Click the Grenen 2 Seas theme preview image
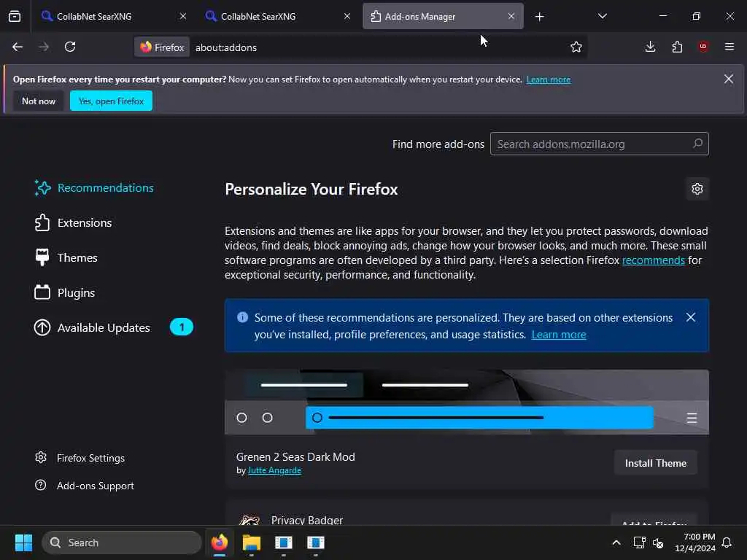Image resolution: width=747 pixels, height=560 pixels. (467, 402)
